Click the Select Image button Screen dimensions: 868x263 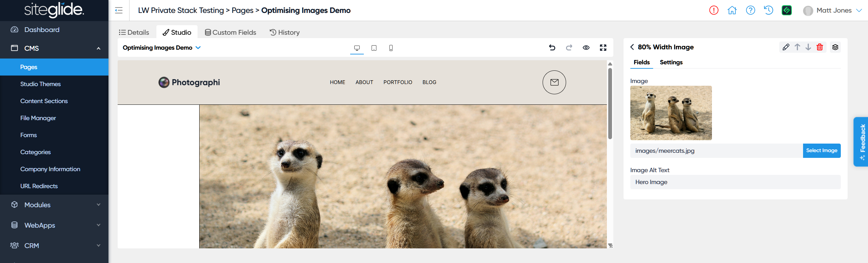pos(821,151)
